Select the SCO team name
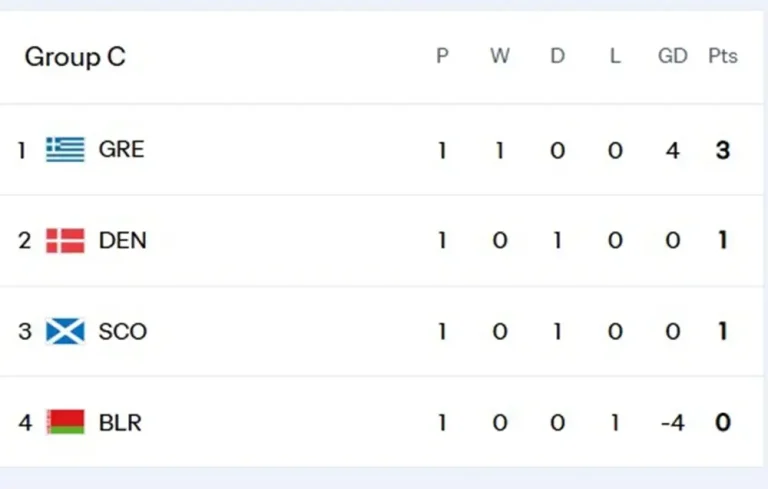768x489 pixels. pos(122,331)
